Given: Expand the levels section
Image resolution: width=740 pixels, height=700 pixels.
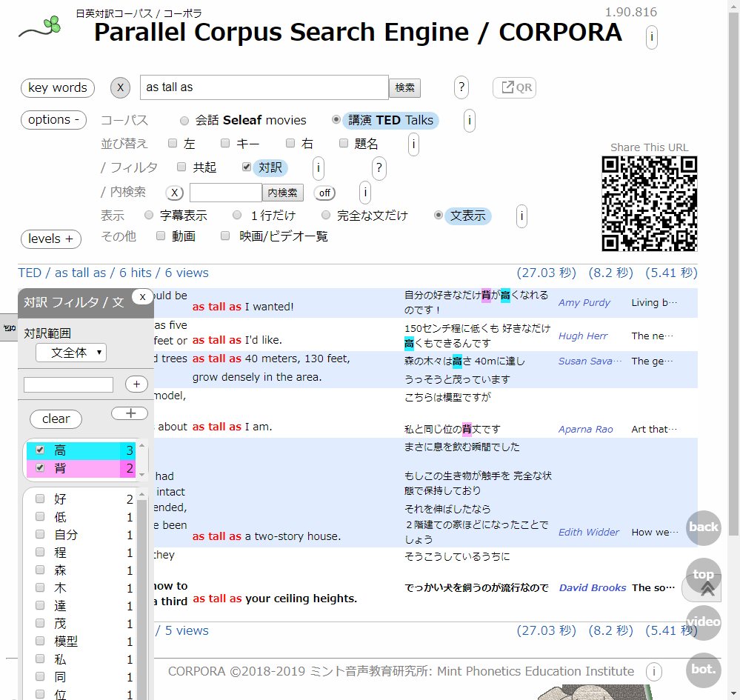Looking at the screenshot, I should pos(50,239).
